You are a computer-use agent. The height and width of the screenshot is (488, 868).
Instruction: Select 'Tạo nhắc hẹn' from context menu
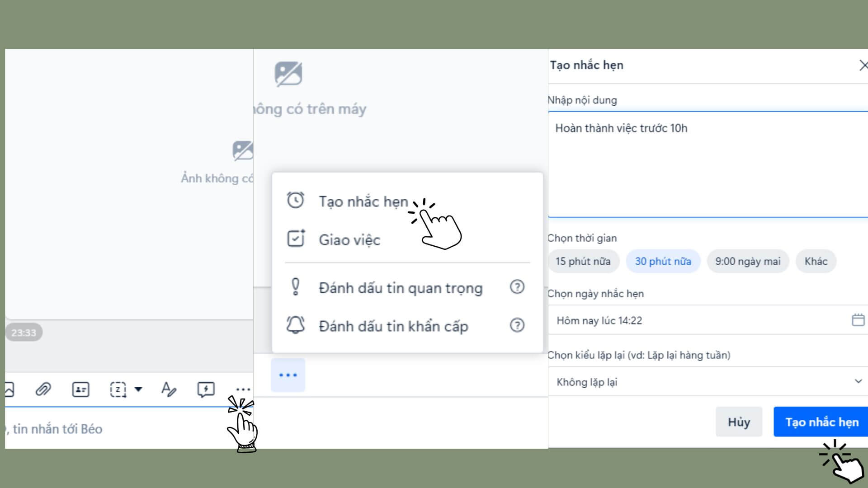tap(363, 202)
